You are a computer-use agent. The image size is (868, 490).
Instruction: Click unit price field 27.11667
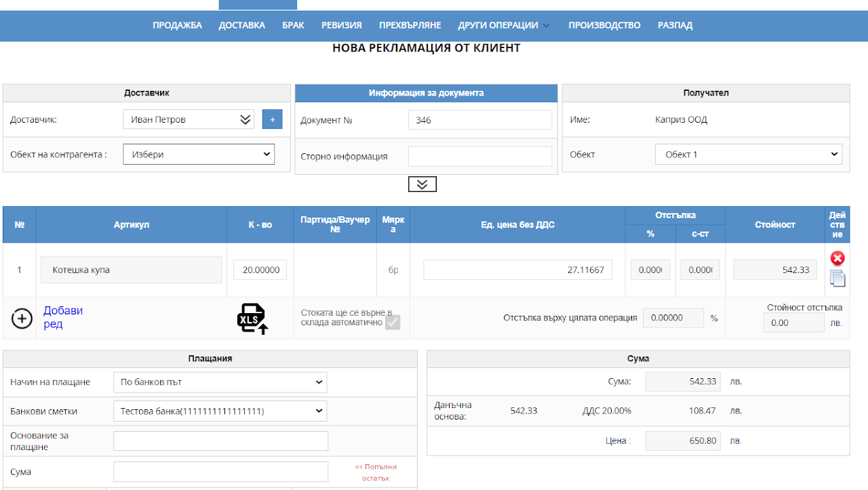point(518,270)
